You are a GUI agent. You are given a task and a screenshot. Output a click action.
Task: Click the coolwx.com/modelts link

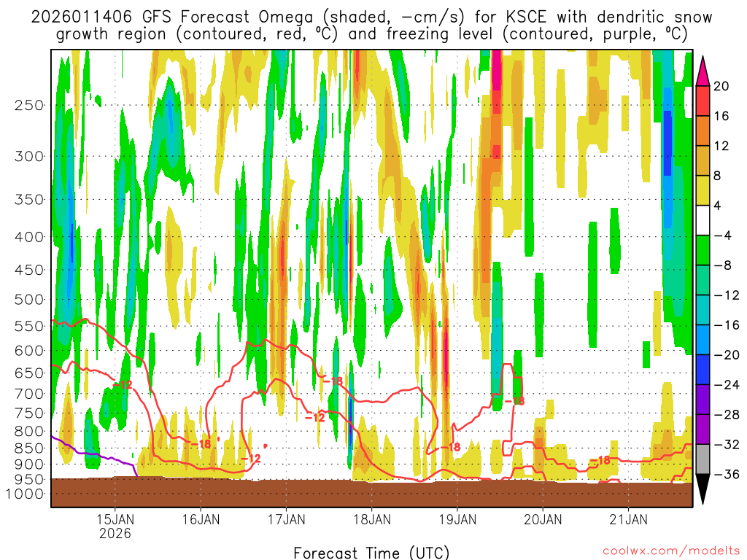[x=671, y=551]
